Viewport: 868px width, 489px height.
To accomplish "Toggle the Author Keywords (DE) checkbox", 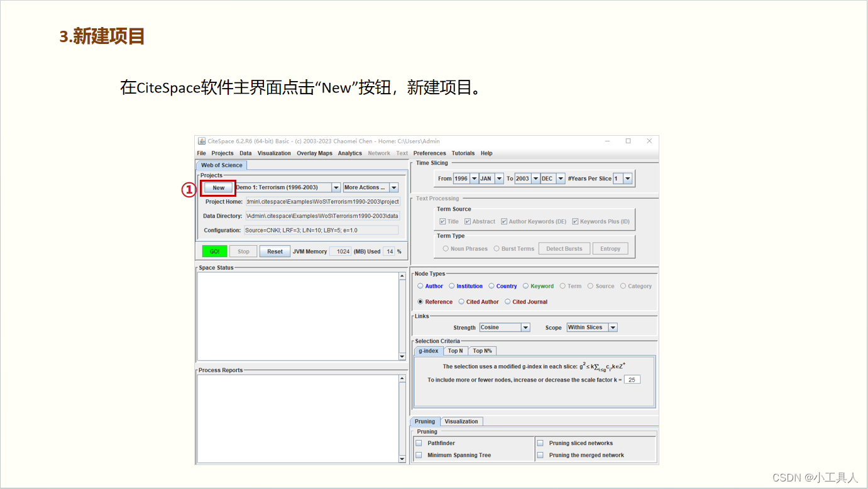I will click(504, 221).
